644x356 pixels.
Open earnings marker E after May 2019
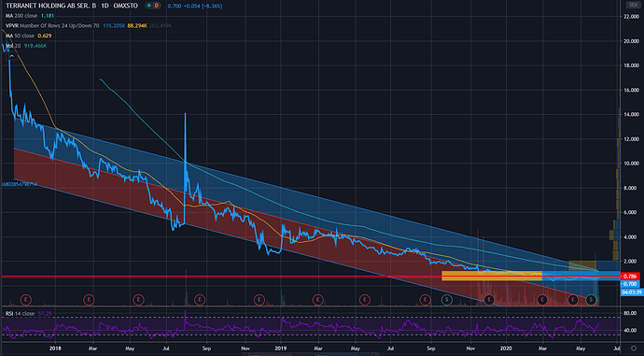pos(364,300)
